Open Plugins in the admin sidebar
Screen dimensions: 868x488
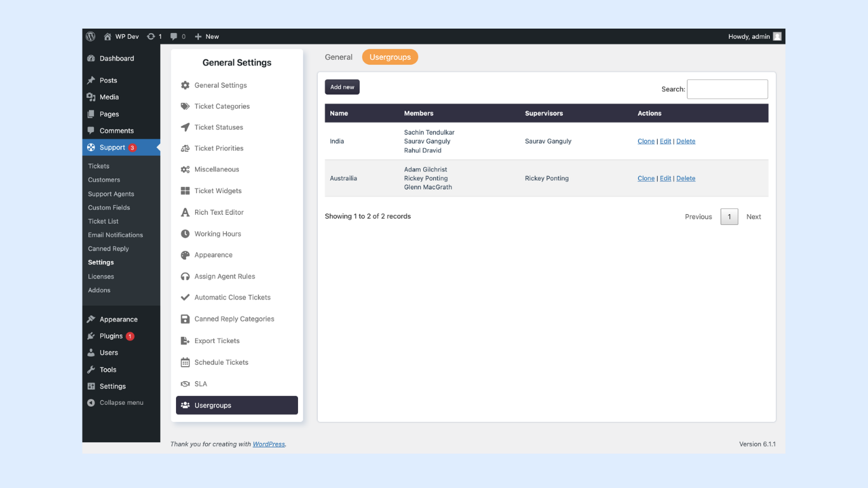pos(111,336)
